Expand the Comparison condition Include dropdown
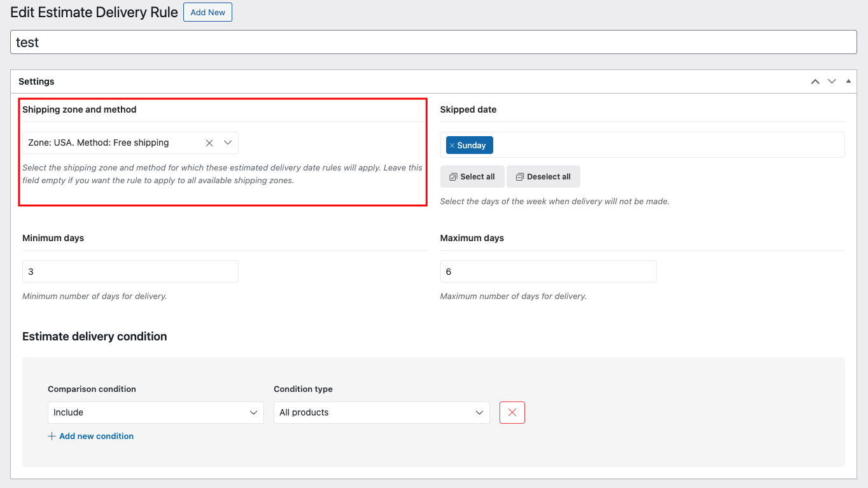The image size is (868, 488). pos(155,412)
